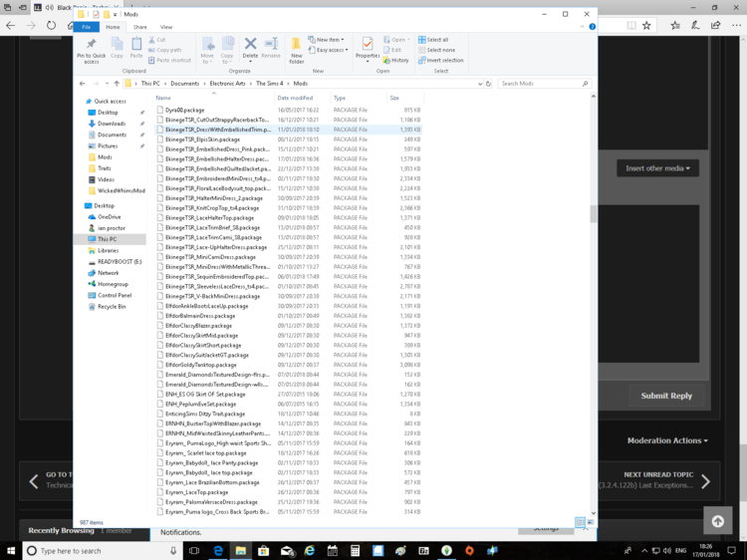Click Submit Reply in the browser
This screenshot has height=560, width=747.
click(x=666, y=396)
